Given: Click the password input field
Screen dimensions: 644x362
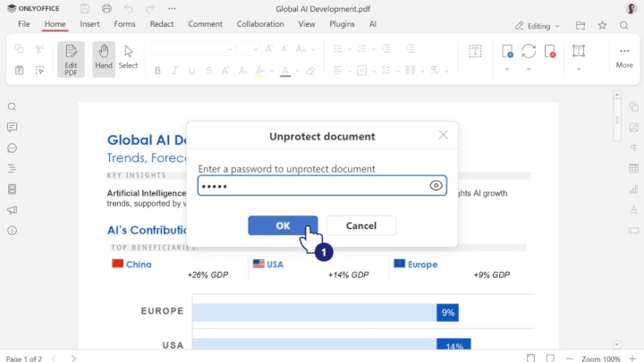Looking at the screenshot, I should [x=322, y=186].
